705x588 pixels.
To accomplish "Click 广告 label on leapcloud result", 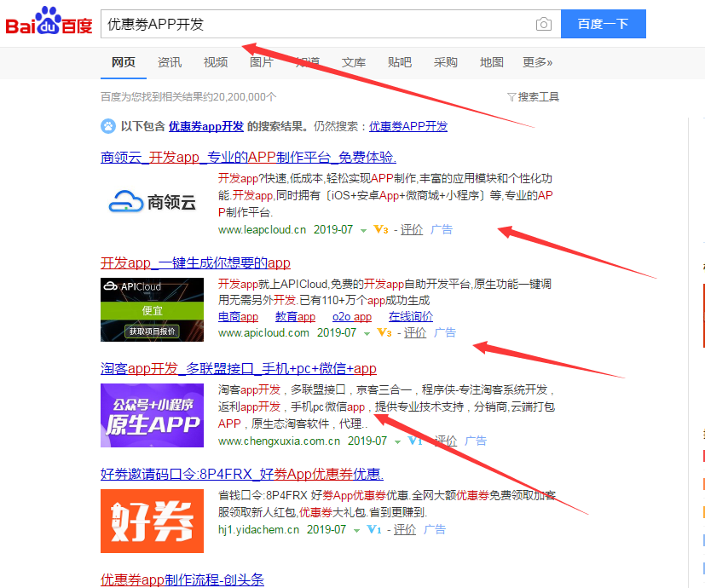I will (442, 230).
